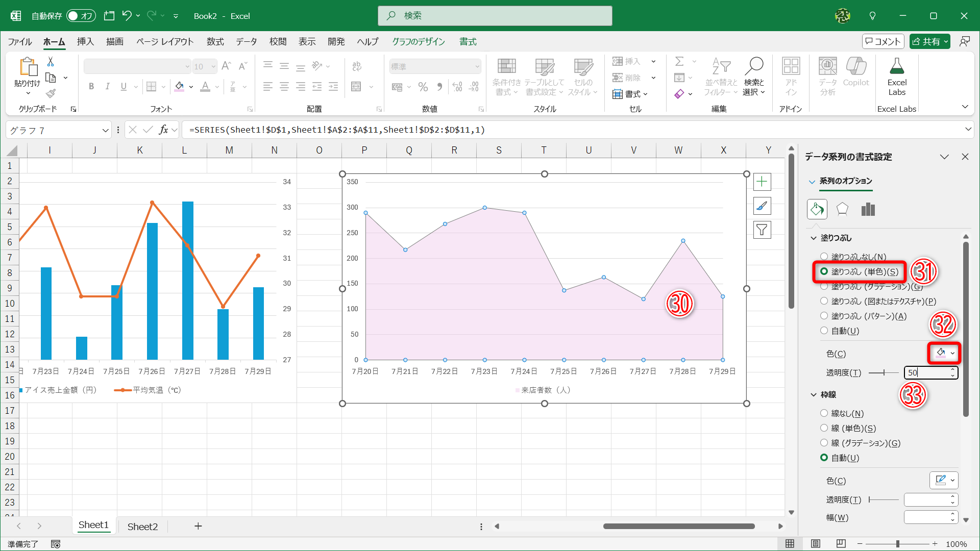
Task: Click the fill transparency input field
Action: (x=927, y=373)
